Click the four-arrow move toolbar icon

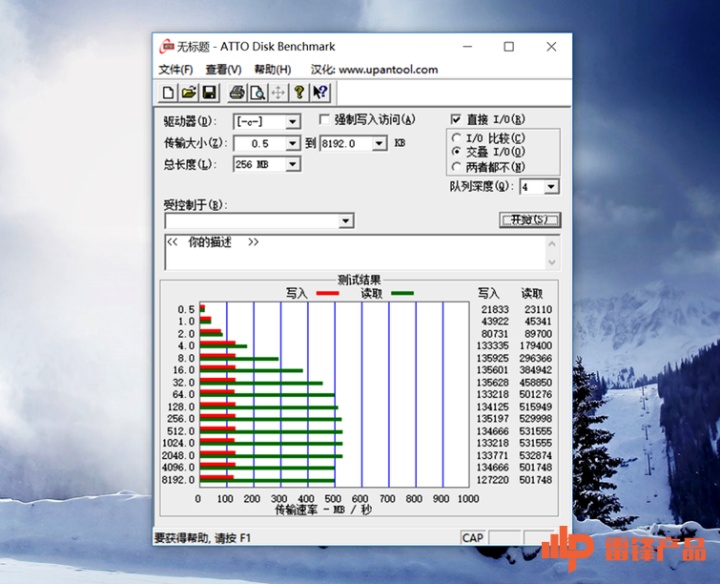[278, 93]
